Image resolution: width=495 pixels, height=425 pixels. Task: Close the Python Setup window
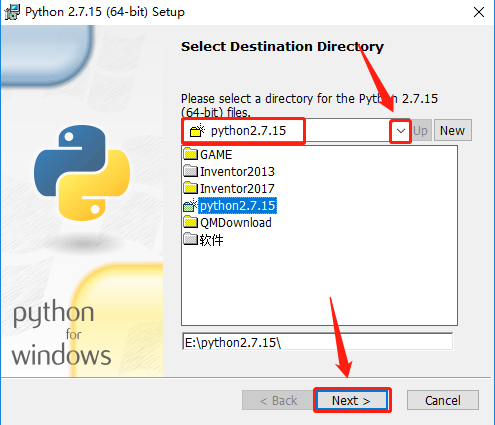tap(479, 12)
